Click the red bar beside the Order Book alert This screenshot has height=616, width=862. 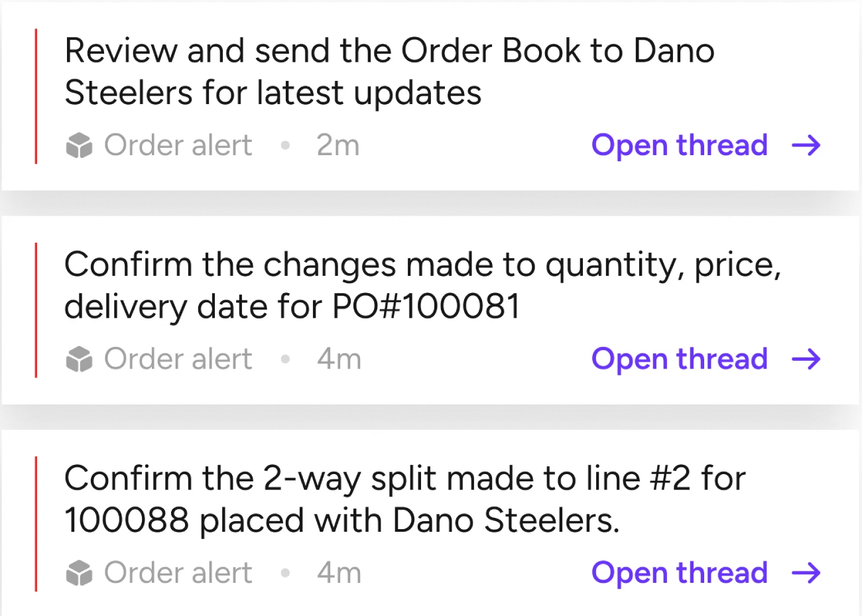36,96
